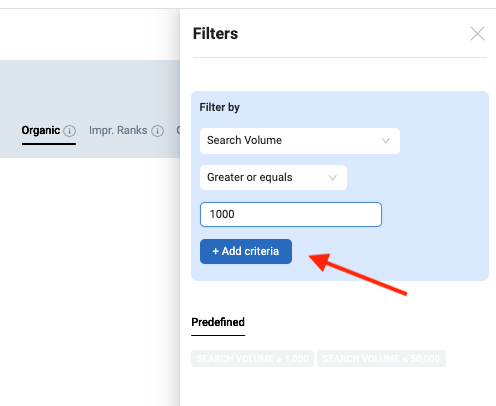Viewport: 496px width, 406px height.
Task: Click the red arrow pointing at Add criteria
Action: tap(358, 274)
